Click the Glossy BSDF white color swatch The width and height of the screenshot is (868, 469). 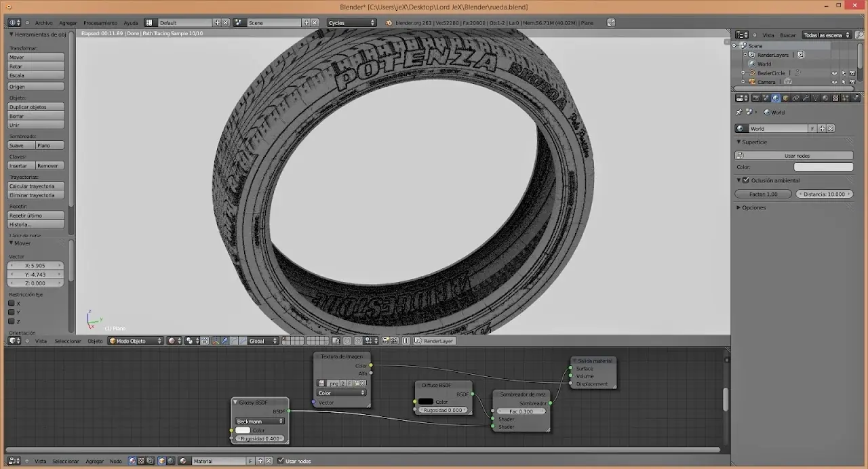243,430
